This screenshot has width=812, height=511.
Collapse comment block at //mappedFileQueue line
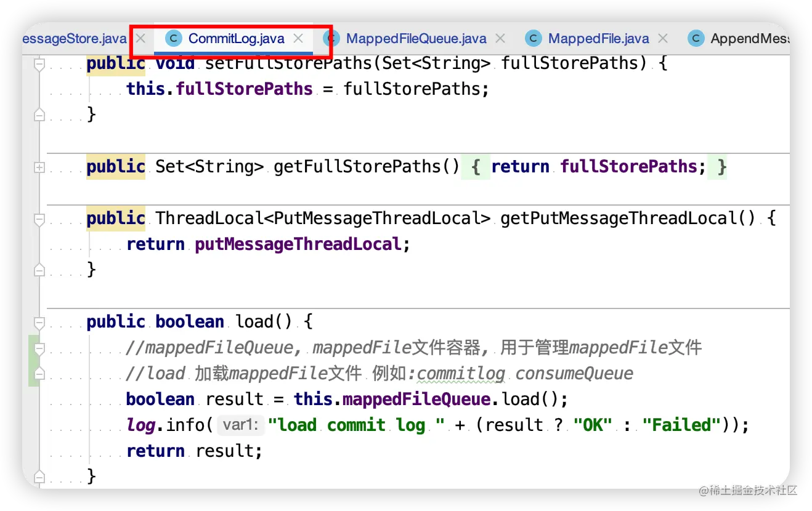click(39, 348)
